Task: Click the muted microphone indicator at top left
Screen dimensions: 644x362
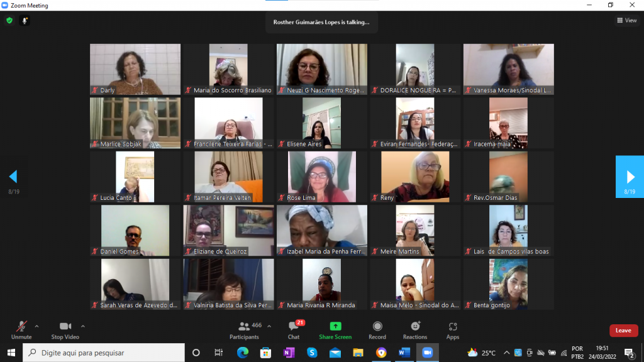Action: tap(25, 20)
